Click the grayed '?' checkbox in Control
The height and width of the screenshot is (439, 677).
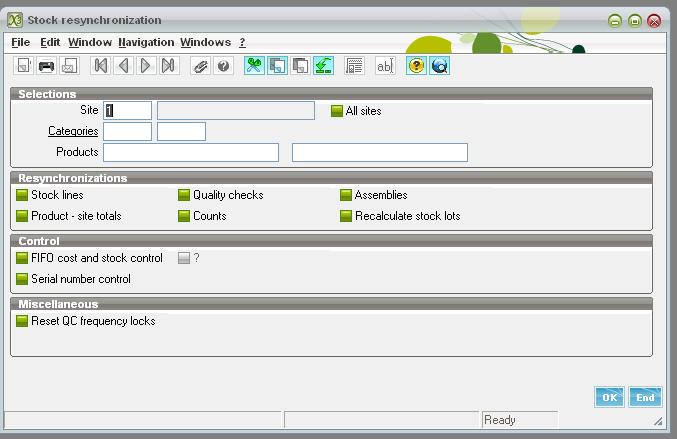(184, 258)
